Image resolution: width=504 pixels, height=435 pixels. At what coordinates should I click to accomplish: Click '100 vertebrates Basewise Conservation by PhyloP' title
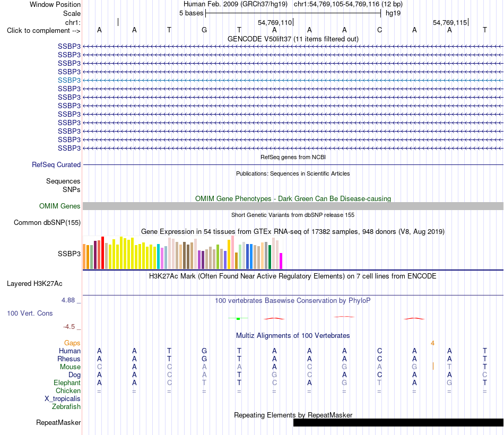293,301
